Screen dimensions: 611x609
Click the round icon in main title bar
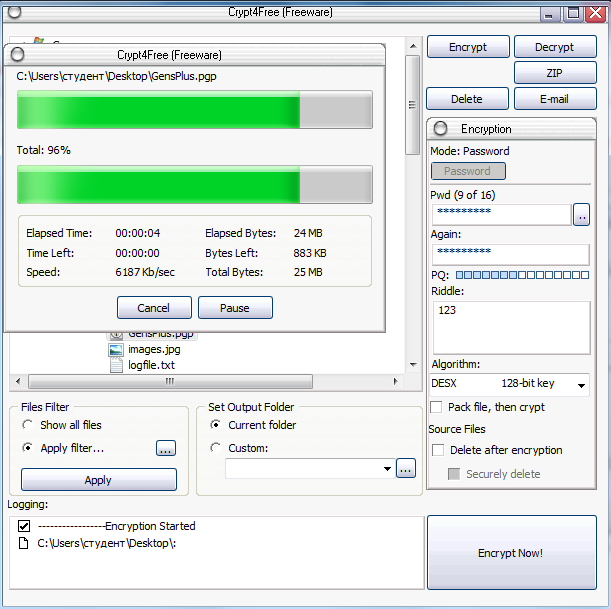click(14, 12)
